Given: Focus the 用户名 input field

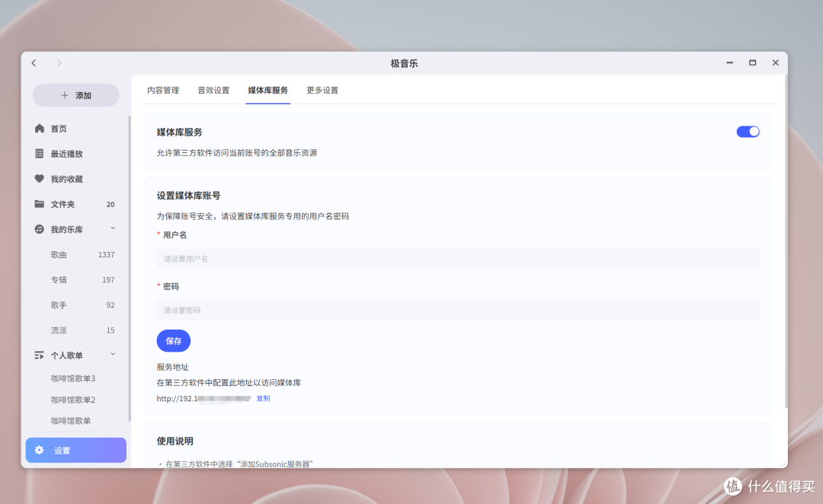Looking at the screenshot, I should [x=458, y=259].
